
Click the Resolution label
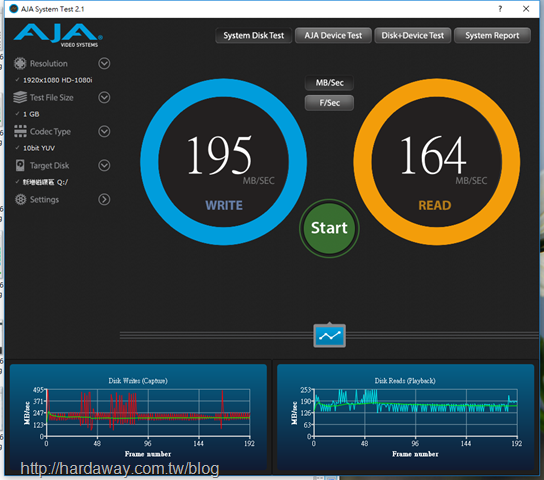49,63
